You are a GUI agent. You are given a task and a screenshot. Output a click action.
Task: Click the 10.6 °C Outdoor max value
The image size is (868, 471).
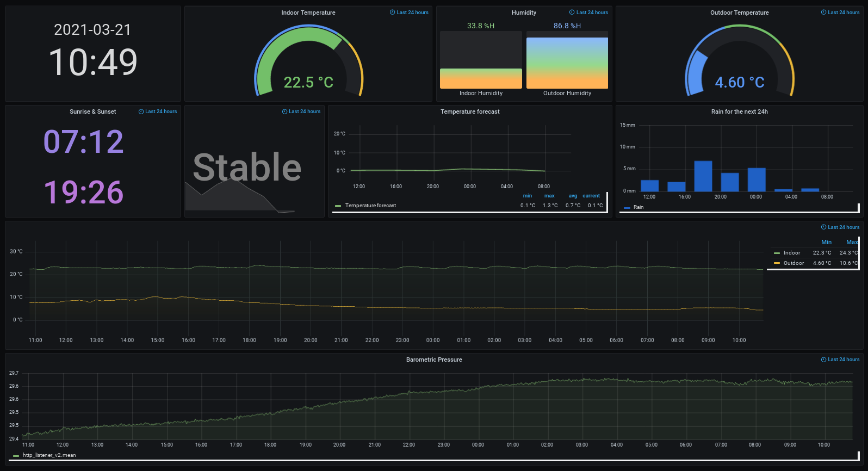coord(848,263)
